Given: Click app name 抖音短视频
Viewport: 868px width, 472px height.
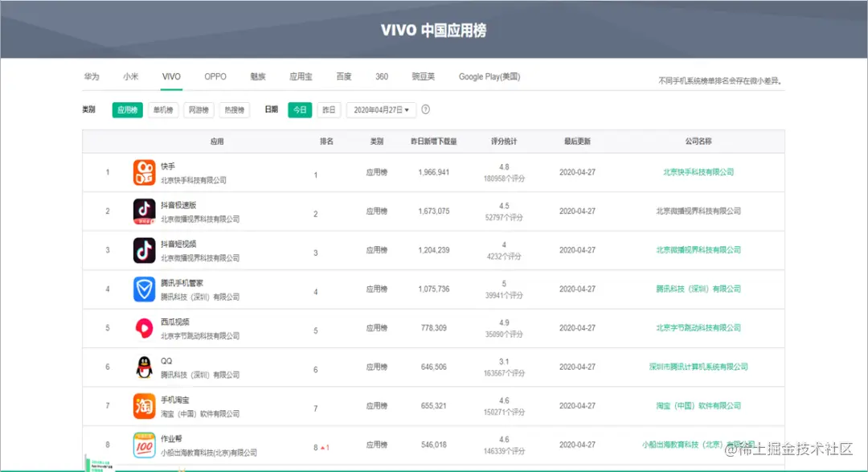Looking at the screenshot, I should [178, 244].
